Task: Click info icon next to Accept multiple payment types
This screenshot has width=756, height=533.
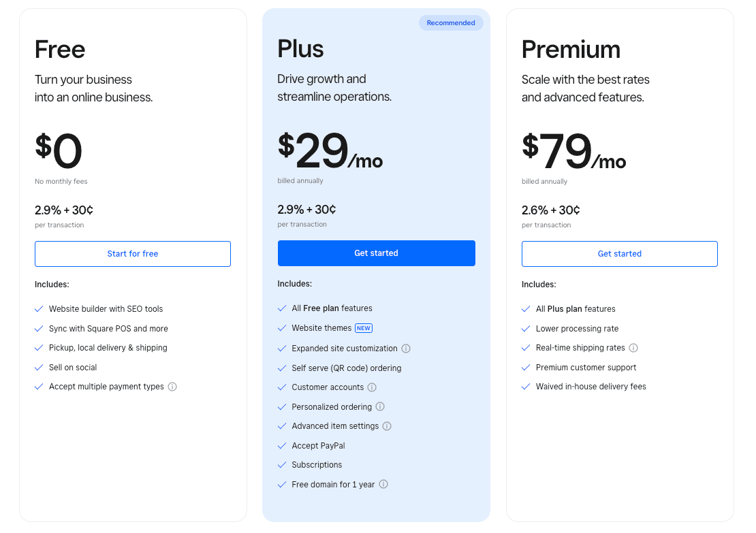Action: pos(172,387)
